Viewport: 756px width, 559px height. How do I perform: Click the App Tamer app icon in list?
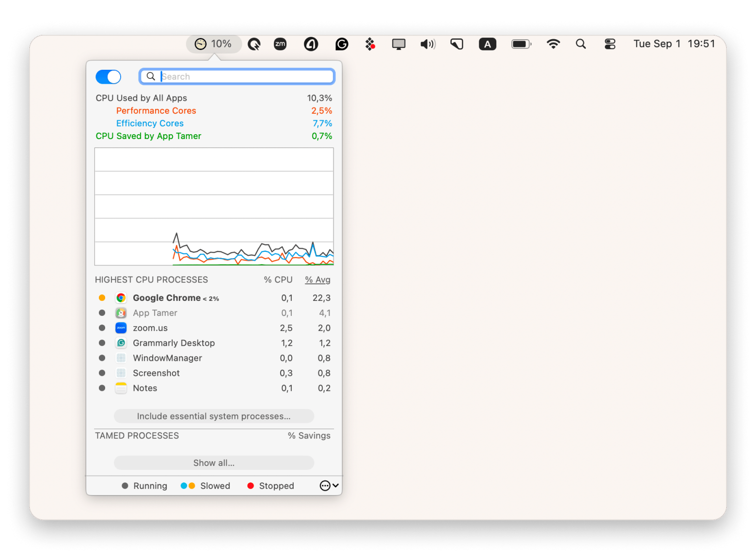[121, 313]
